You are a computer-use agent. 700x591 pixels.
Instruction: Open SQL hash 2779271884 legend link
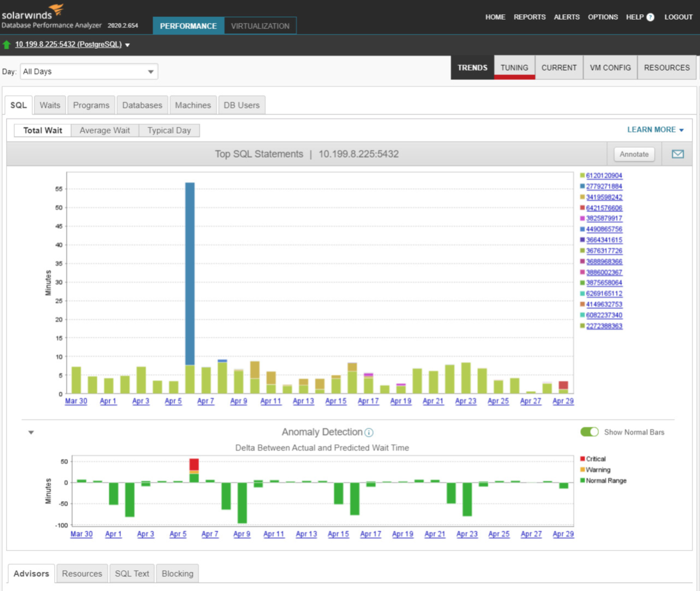(x=604, y=187)
